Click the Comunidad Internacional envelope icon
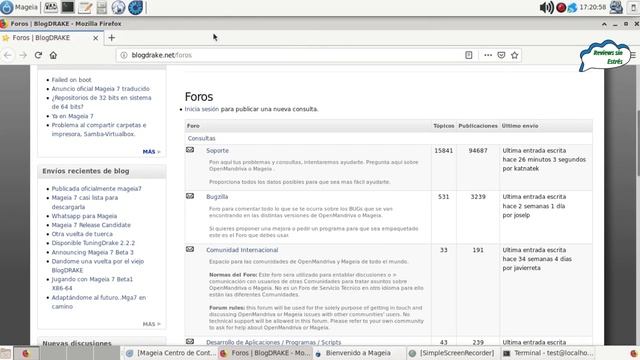The height and width of the screenshot is (360, 640). click(x=190, y=249)
